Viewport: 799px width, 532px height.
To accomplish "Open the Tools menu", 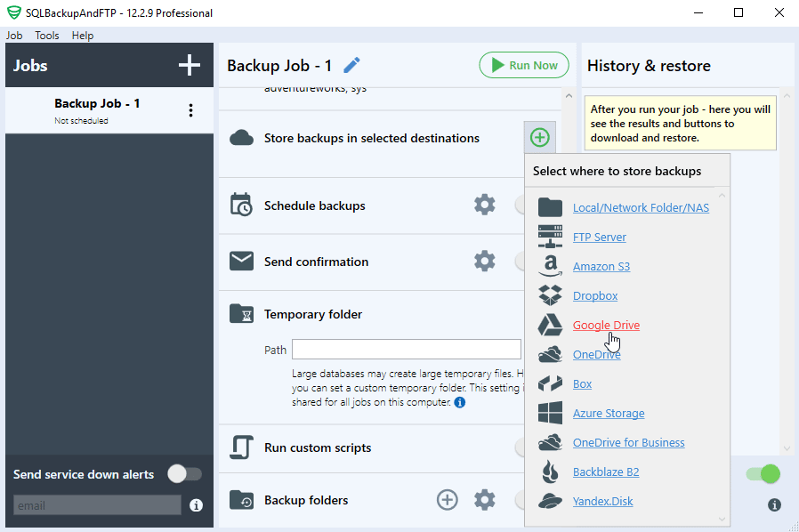I will pyautogui.click(x=47, y=36).
